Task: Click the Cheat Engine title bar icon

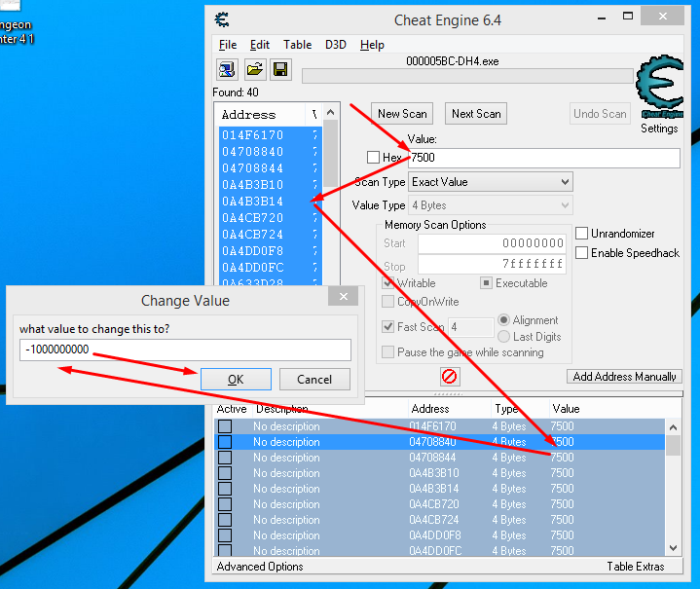Action: pos(222,20)
